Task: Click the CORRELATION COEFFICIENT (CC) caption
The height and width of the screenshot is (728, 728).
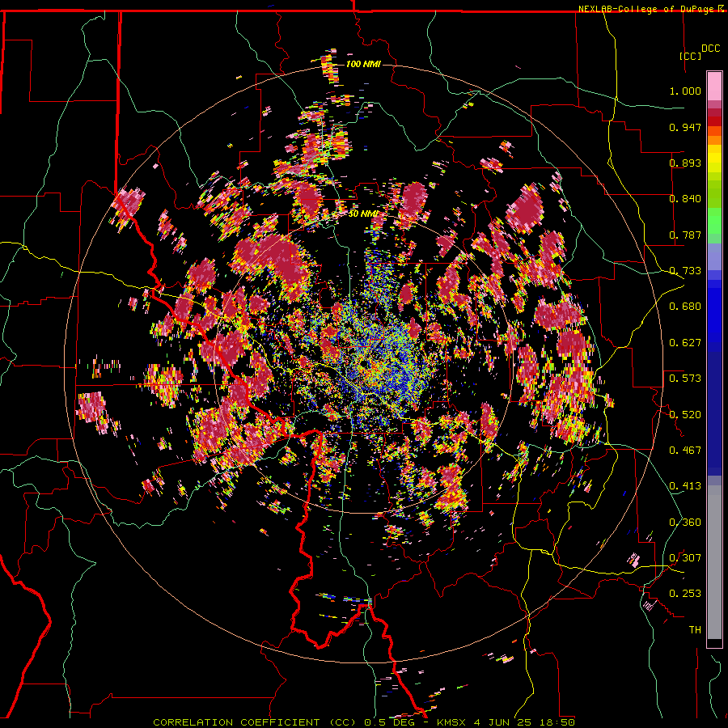Action: (x=255, y=722)
